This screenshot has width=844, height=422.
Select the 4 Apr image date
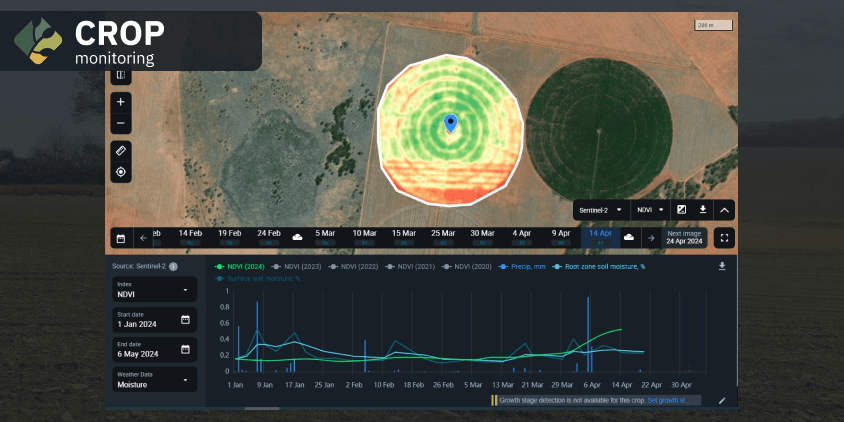pos(522,237)
